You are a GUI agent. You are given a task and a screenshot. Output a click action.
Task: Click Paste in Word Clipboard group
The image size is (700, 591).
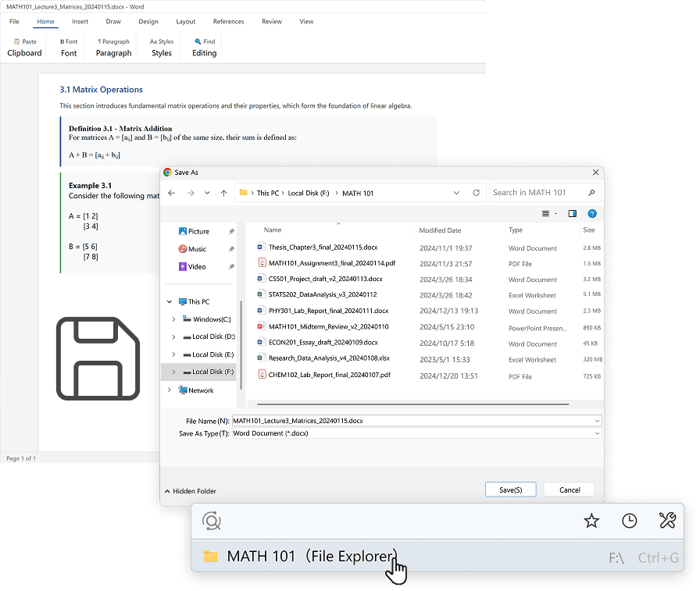[x=25, y=41]
